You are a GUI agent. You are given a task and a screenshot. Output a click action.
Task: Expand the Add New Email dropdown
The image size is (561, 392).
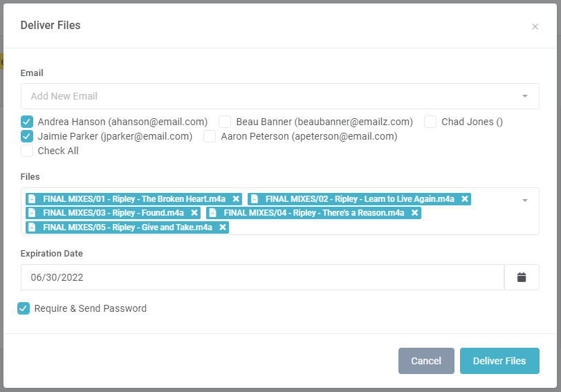click(525, 96)
